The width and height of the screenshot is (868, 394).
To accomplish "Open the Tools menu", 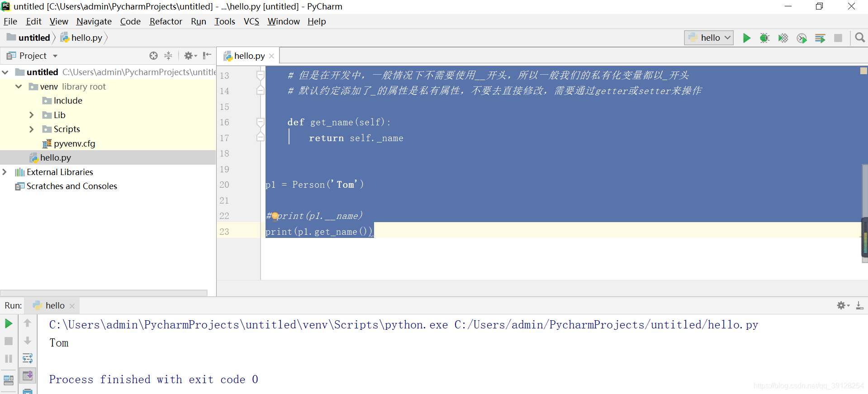I will (x=225, y=21).
